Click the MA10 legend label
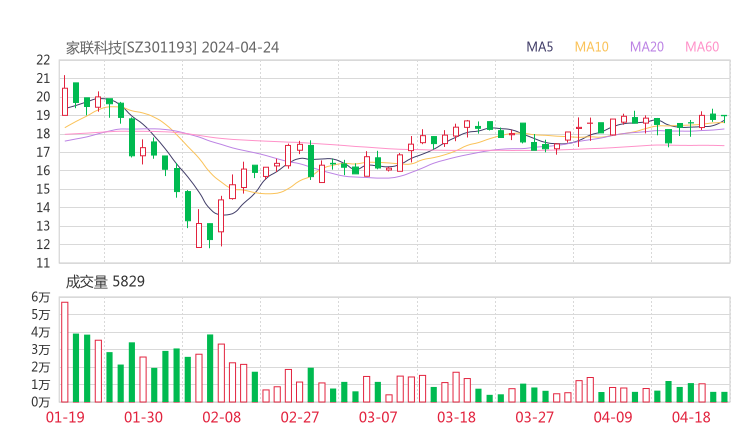This screenshot has width=740, height=440. (591, 47)
